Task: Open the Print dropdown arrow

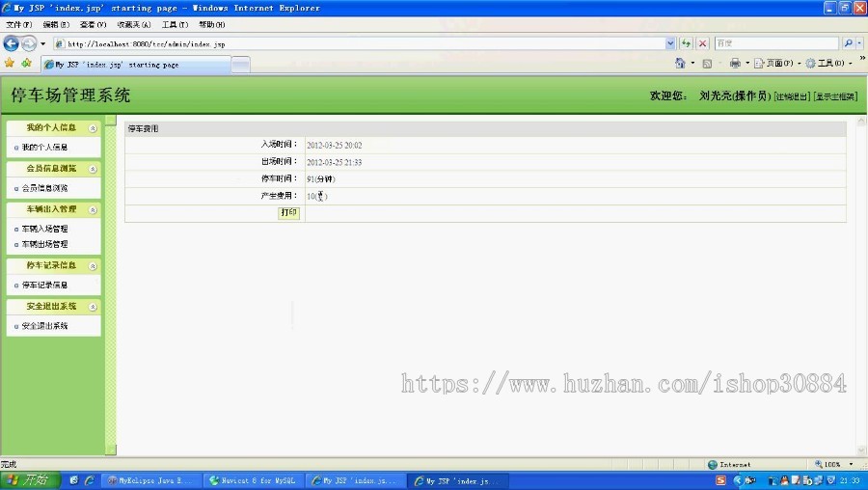Action: pos(747,63)
